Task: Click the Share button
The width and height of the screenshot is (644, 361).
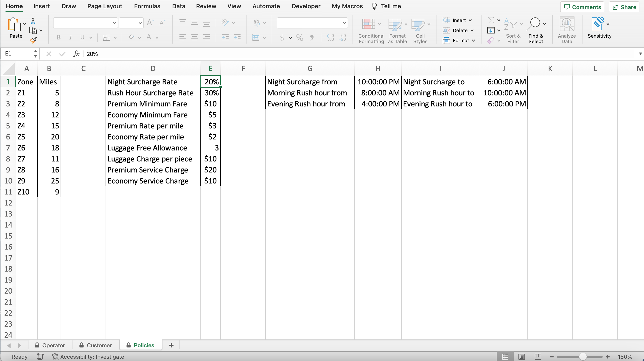Action: coord(624,7)
